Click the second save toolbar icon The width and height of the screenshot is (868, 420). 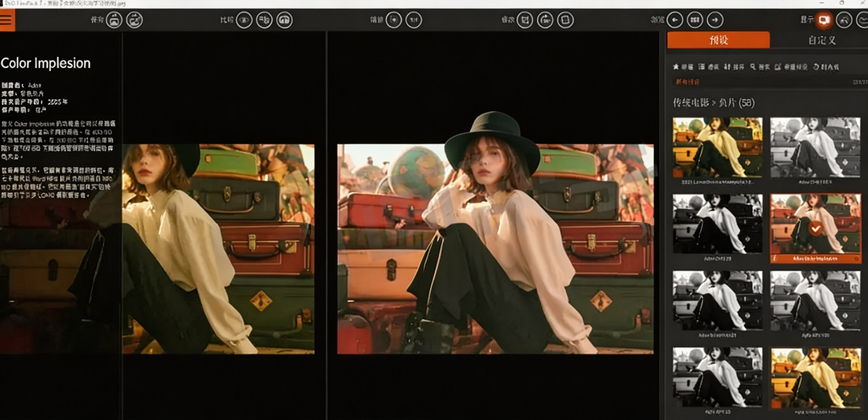coord(134,20)
